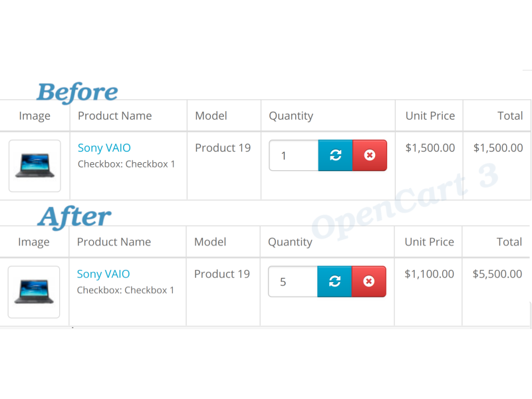Click Checkbox 1 option text in After row

126,291
